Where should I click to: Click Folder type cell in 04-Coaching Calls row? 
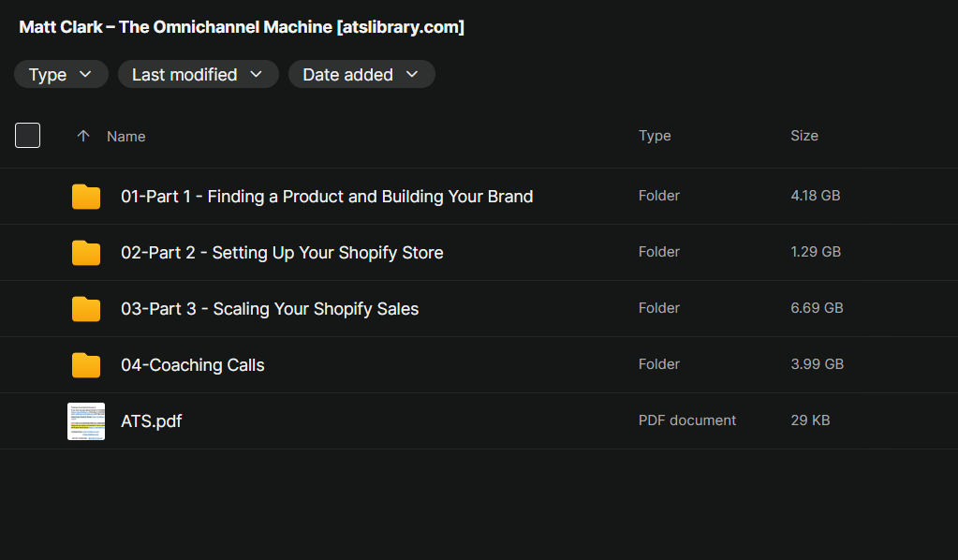[x=658, y=364]
